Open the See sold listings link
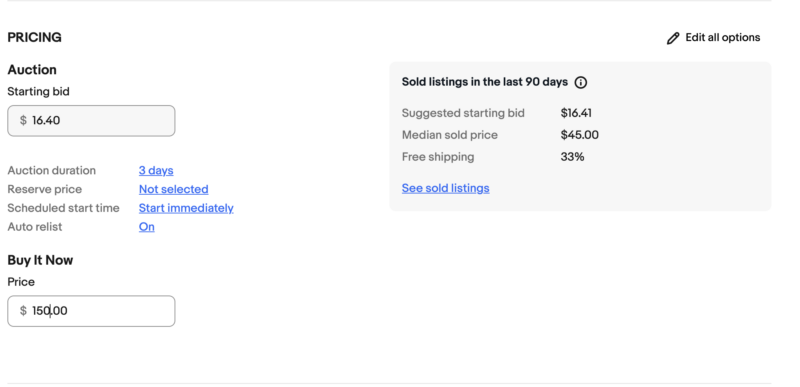This screenshot has height=387, width=800. (x=445, y=188)
